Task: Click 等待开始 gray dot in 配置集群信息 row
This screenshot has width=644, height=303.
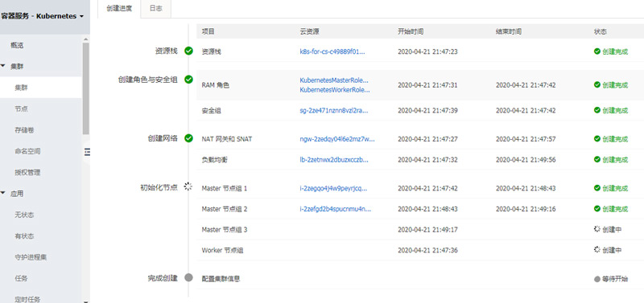Action: tap(597, 279)
